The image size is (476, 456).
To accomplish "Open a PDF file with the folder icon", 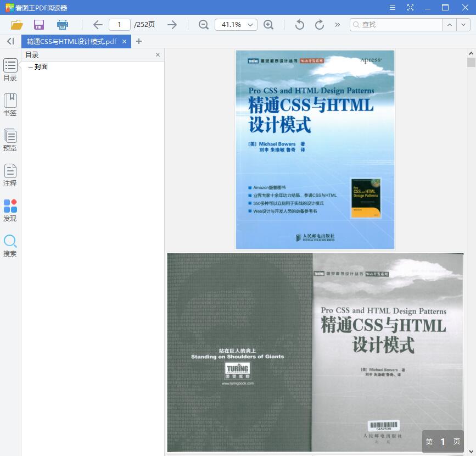I will point(16,25).
